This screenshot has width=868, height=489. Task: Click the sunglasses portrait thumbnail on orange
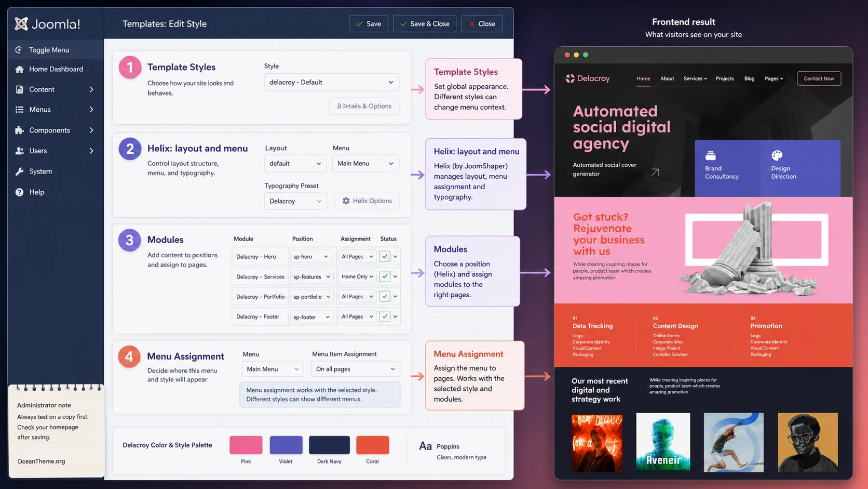[x=808, y=442]
